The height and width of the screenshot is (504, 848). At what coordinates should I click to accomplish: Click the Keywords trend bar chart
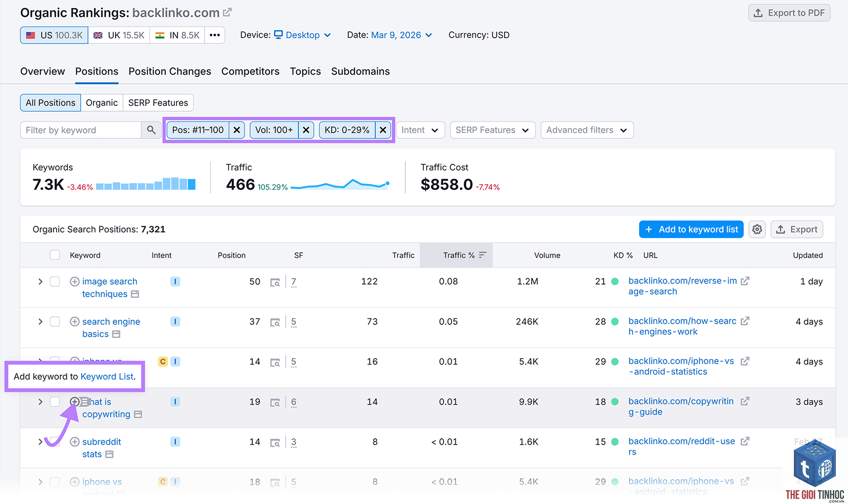[x=146, y=184]
